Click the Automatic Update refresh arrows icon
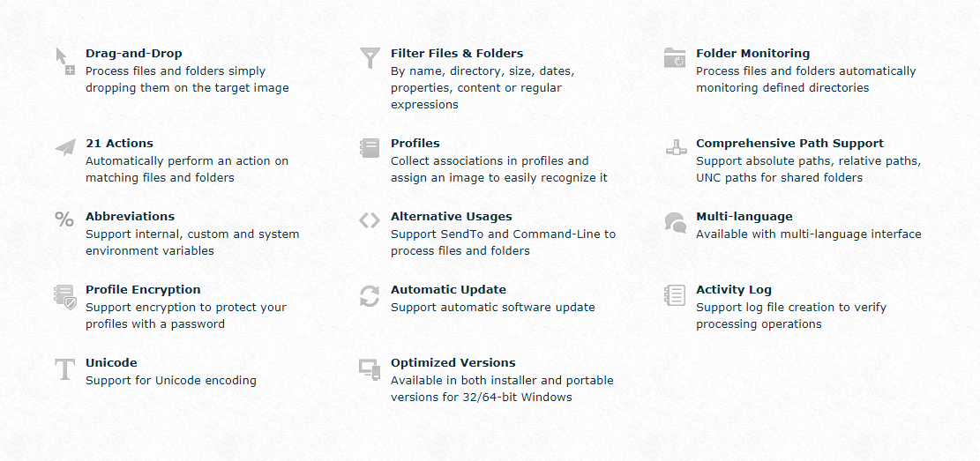This screenshot has height=461, width=980. tap(370, 296)
